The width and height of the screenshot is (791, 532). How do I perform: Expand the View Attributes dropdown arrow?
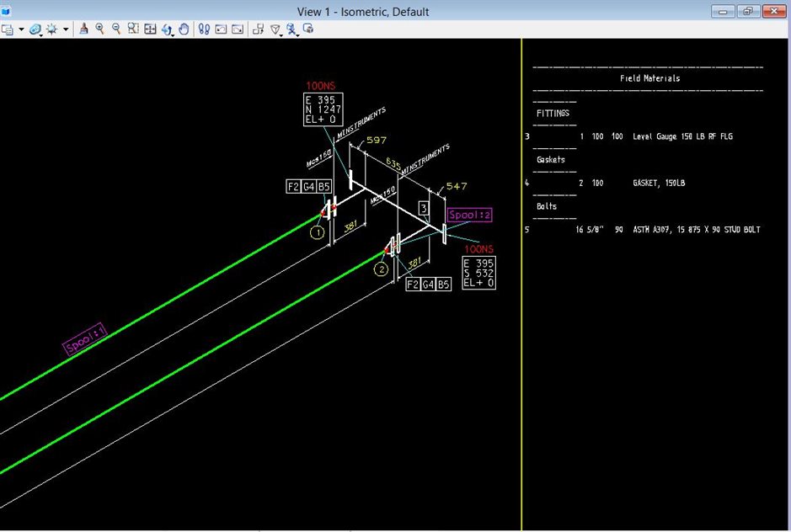(21, 29)
